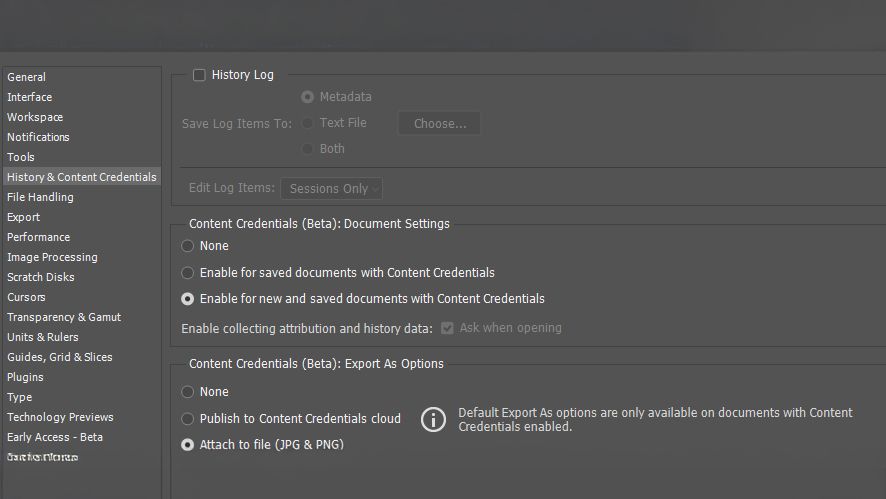Choose Publish to Content Credentials cloud
Viewport: 886px width, 499px height.
tap(188, 419)
